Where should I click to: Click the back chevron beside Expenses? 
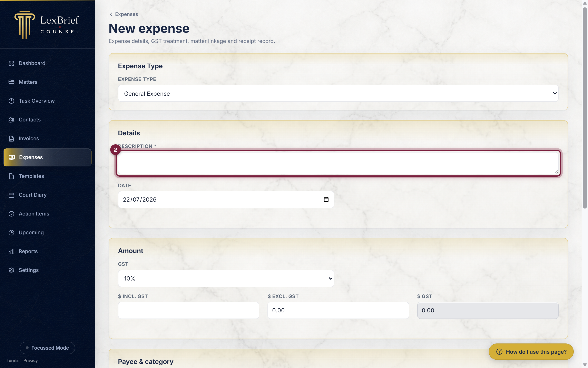pyautogui.click(x=111, y=14)
